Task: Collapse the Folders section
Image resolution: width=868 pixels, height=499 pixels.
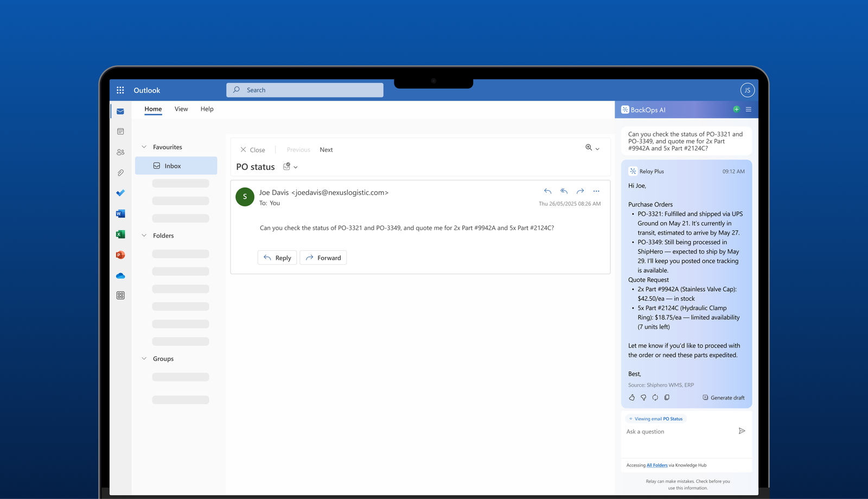Action: pos(144,235)
